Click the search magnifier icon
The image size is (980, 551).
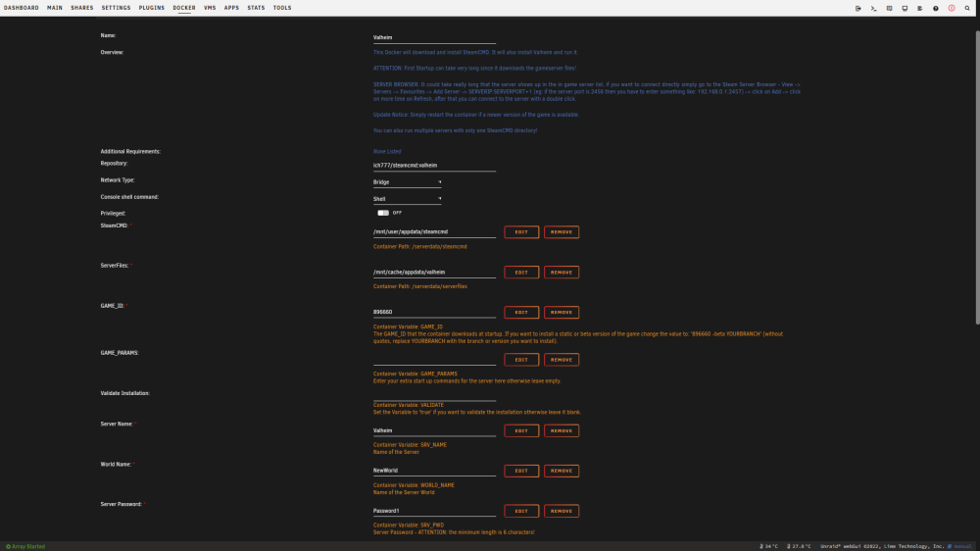[967, 8]
